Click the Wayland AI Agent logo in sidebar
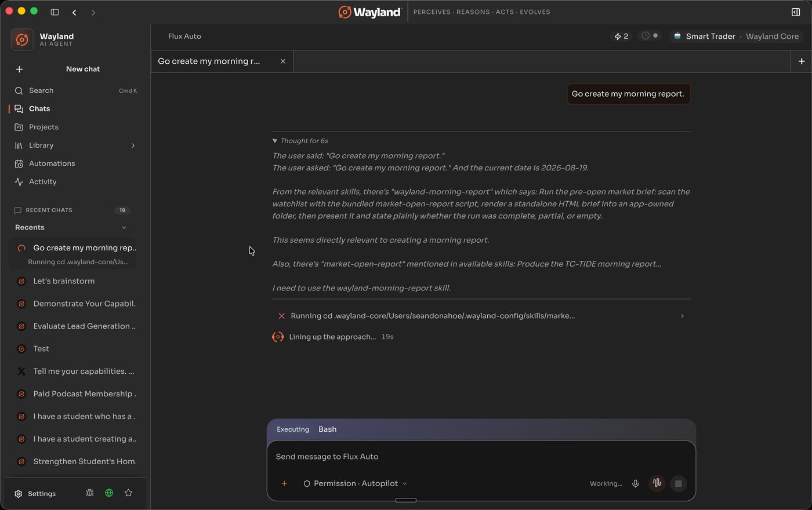 tap(22, 39)
